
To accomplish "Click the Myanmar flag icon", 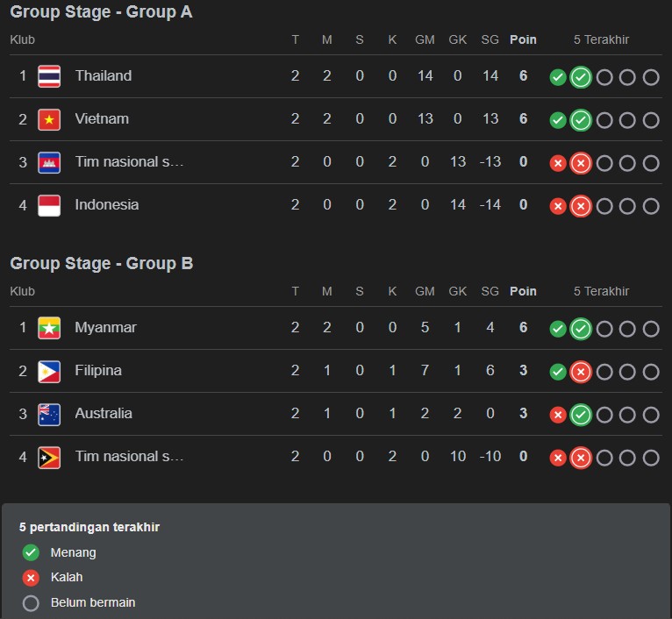I will [49, 328].
